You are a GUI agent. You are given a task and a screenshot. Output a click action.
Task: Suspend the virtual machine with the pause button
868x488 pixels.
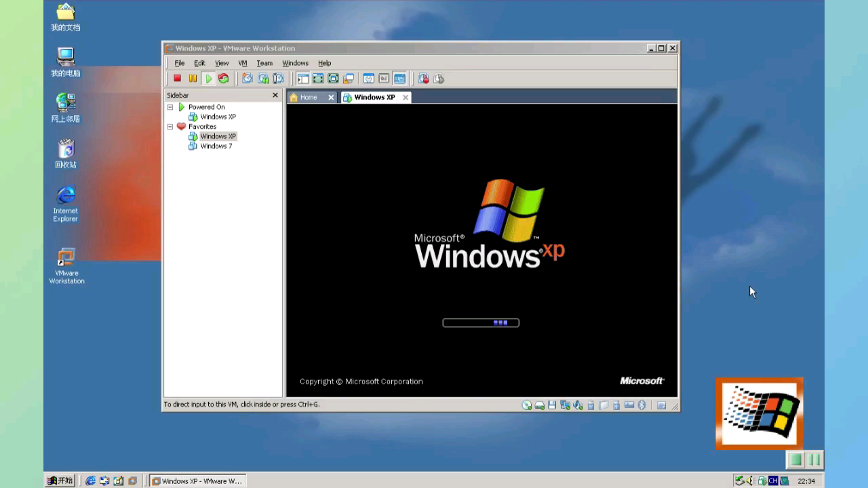point(193,78)
